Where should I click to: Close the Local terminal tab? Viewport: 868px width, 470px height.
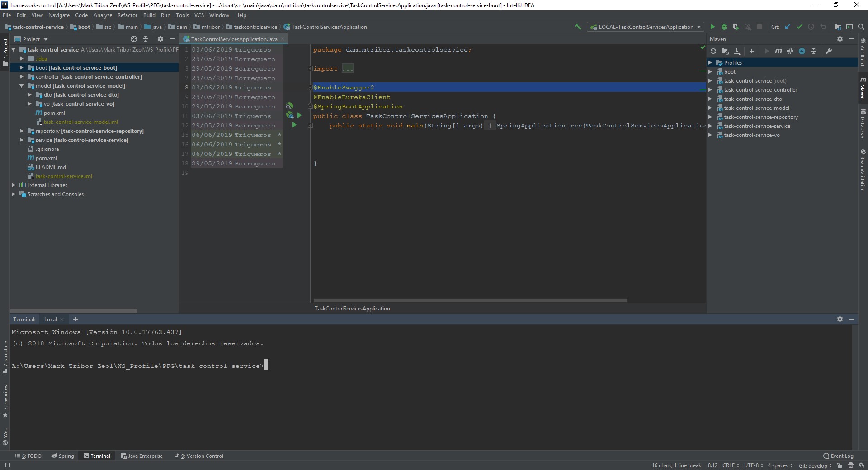[x=62, y=320]
